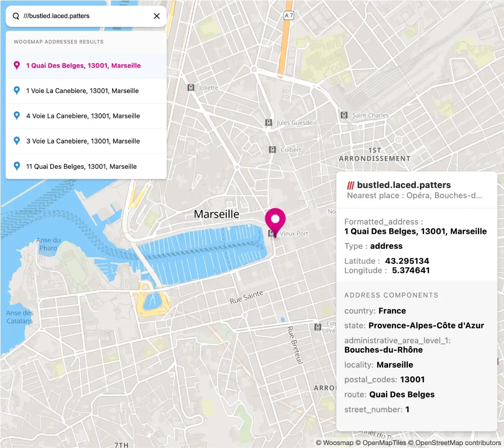The height and width of the screenshot is (448, 504).
Task: Click the Woosmap Addresses Results header
Action: click(x=58, y=42)
